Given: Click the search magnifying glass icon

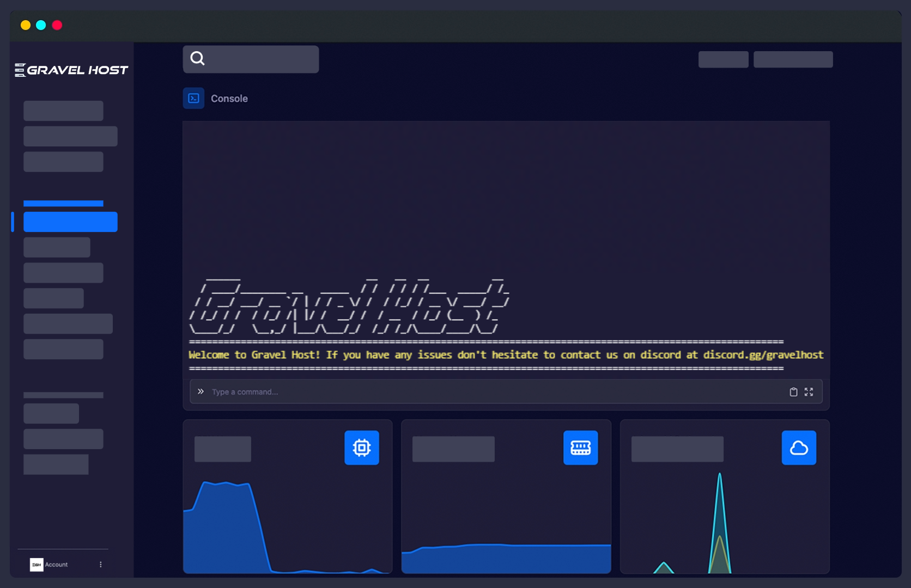Looking at the screenshot, I should [x=198, y=58].
